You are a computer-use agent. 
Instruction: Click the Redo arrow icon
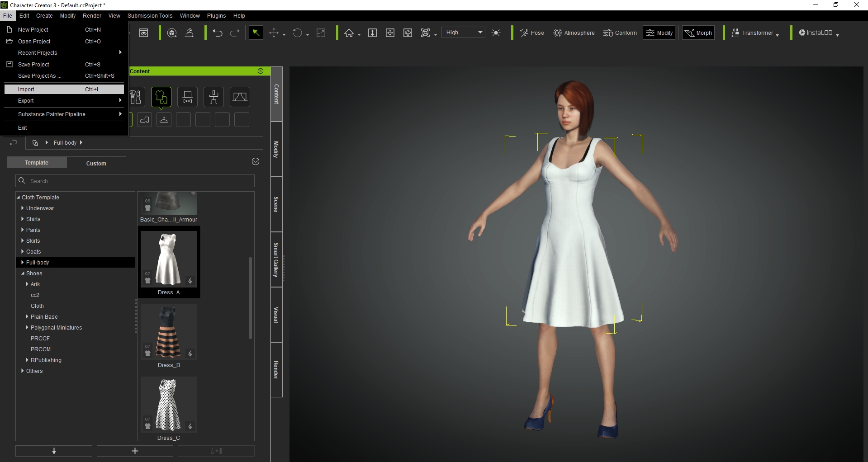click(x=235, y=33)
